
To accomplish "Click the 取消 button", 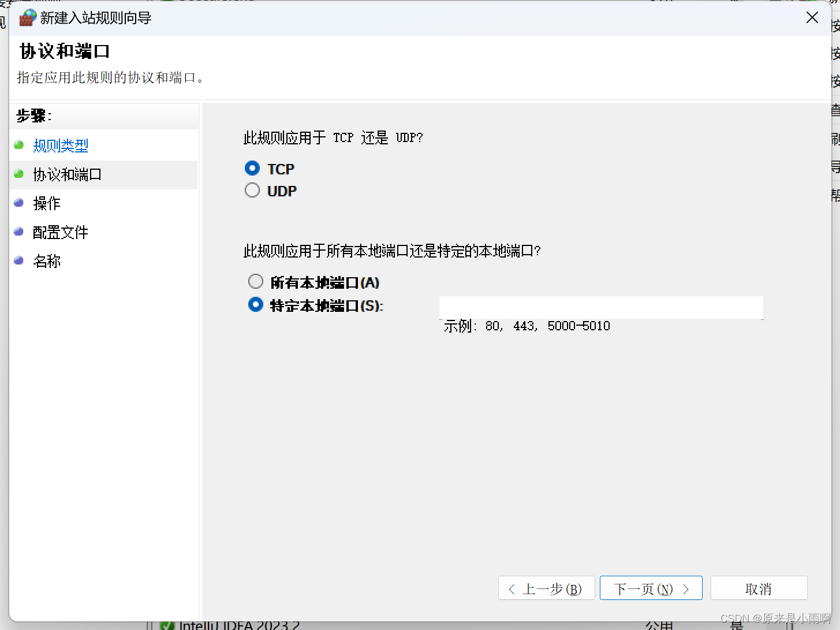I will point(759,588).
